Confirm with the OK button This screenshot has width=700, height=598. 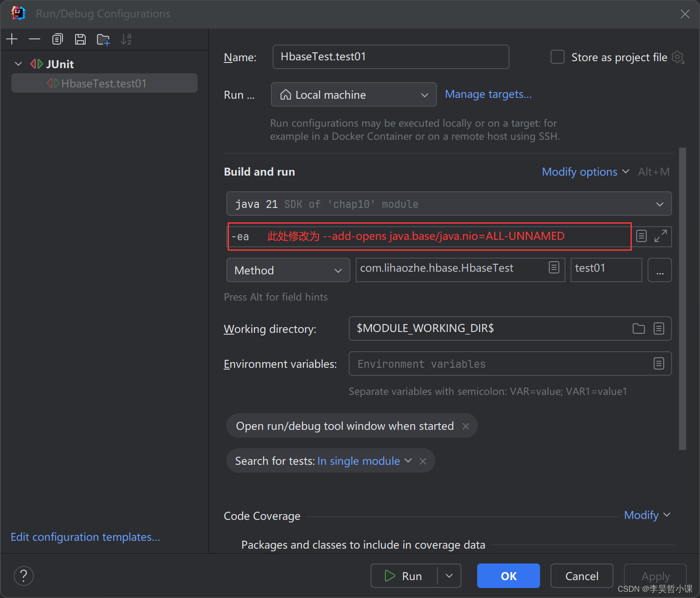(509, 576)
